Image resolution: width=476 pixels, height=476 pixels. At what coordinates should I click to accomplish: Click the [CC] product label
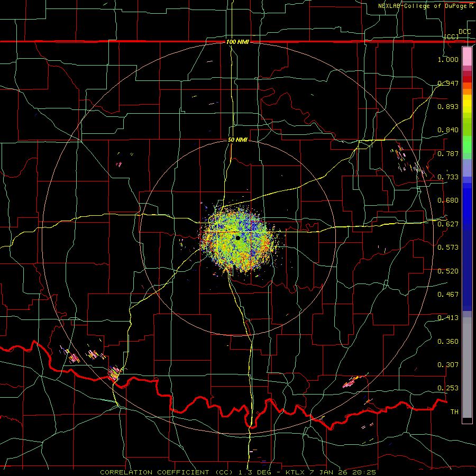(452, 36)
